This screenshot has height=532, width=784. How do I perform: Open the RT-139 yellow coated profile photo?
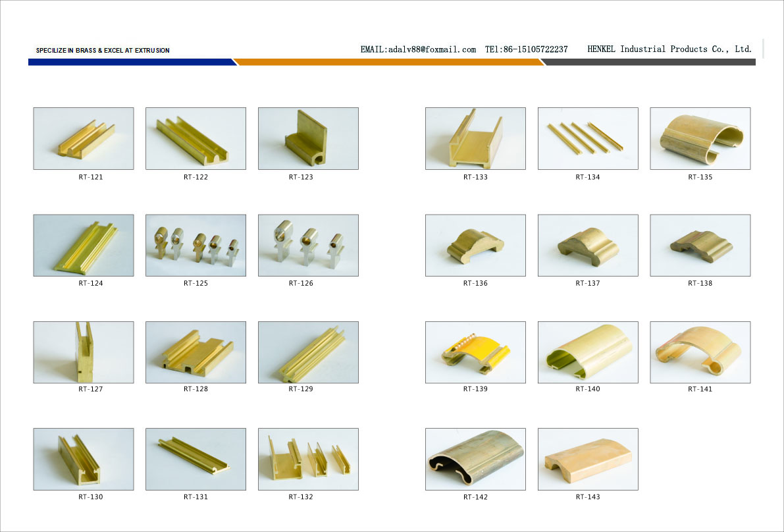pyautogui.click(x=475, y=352)
